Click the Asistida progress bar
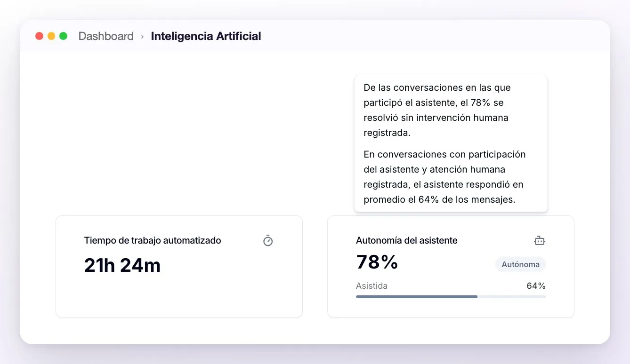The height and width of the screenshot is (364, 630). coord(451,297)
